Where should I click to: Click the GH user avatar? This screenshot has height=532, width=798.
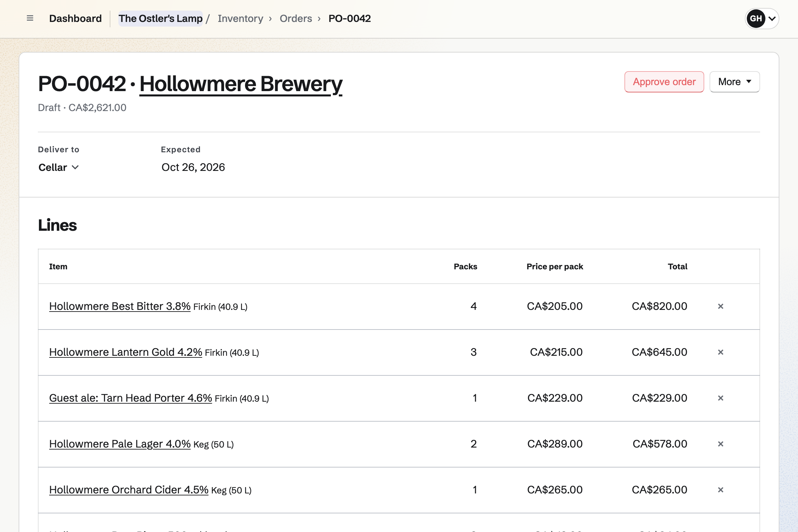(755, 18)
